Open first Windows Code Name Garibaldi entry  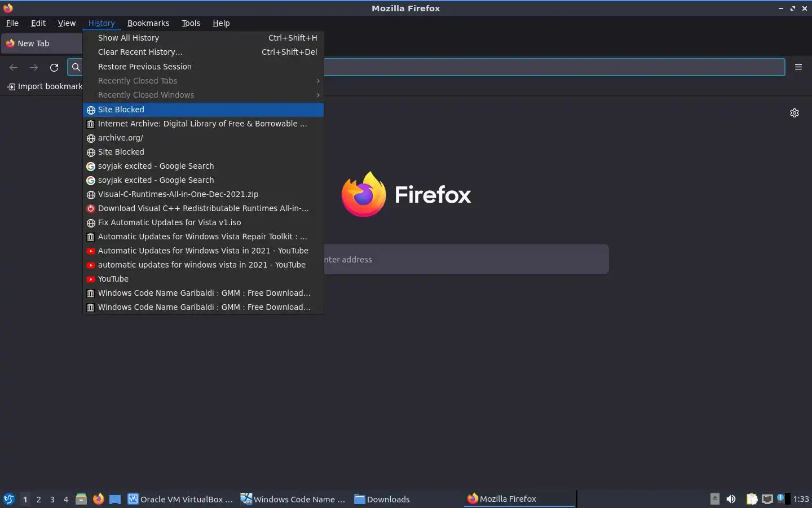click(x=203, y=293)
